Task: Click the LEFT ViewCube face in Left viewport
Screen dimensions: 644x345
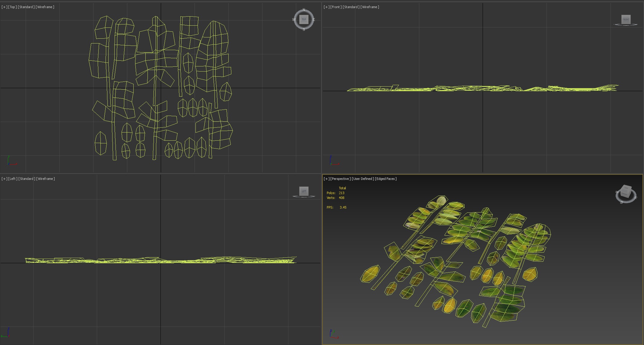Action: (304, 191)
